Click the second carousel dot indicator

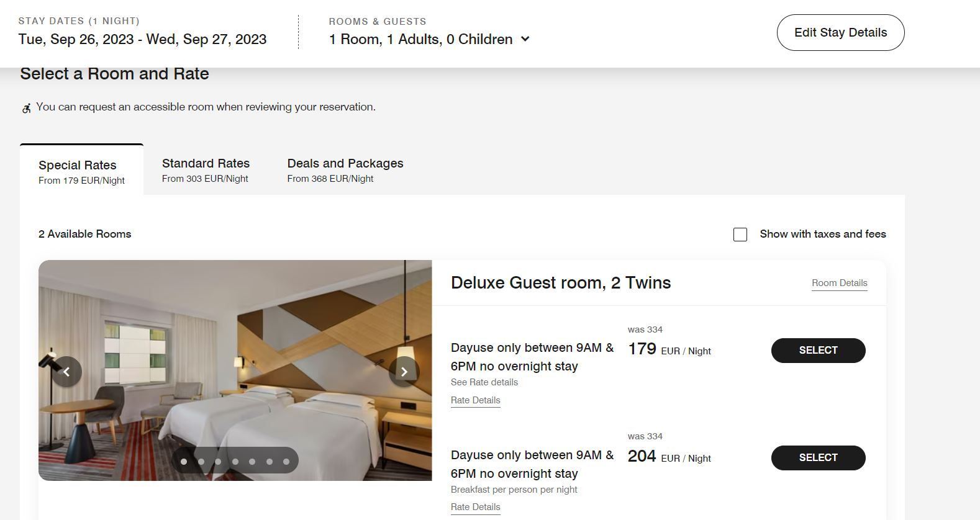(x=201, y=462)
